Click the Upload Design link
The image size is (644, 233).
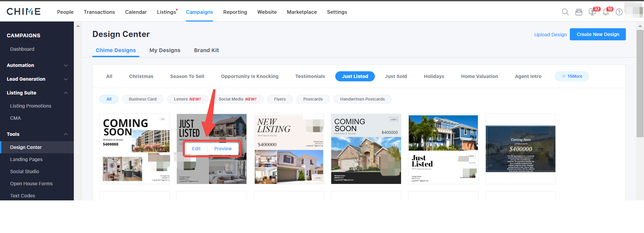tap(550, 35)
